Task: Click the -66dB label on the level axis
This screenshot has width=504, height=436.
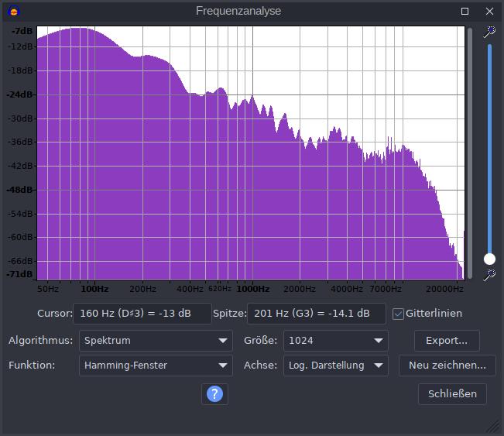Action: 20,261
